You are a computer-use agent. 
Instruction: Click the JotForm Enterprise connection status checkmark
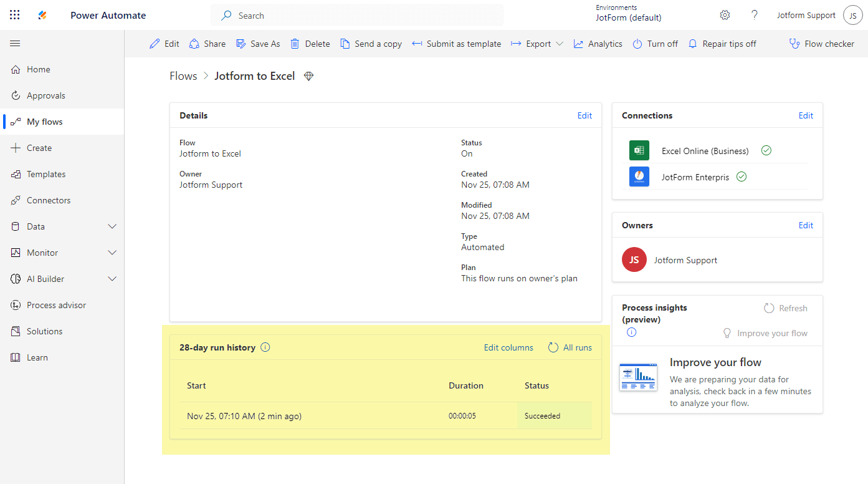point(742,177)
